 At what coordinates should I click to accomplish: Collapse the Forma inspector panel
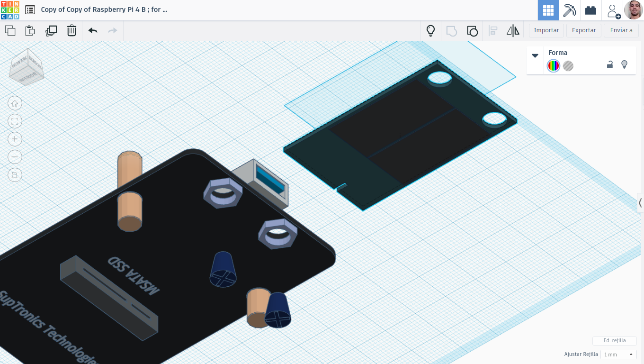535,55
